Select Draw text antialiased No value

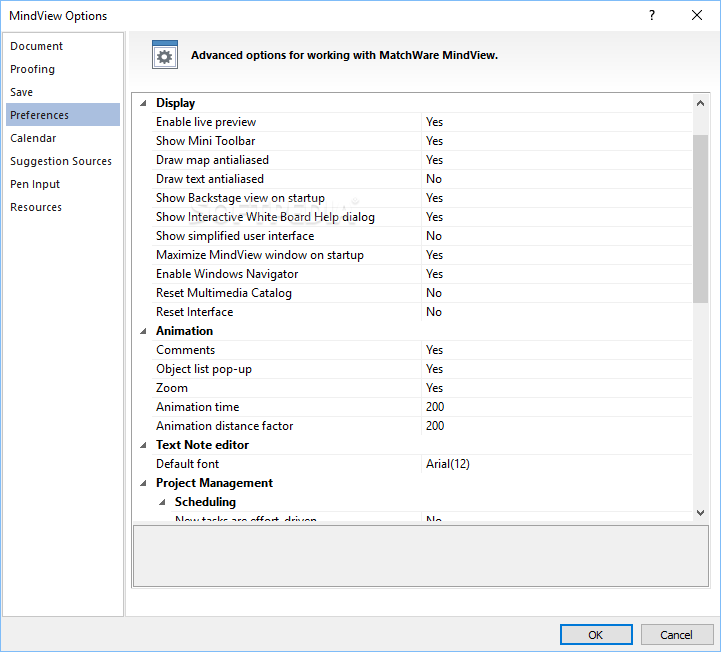[x=556, y=179]
